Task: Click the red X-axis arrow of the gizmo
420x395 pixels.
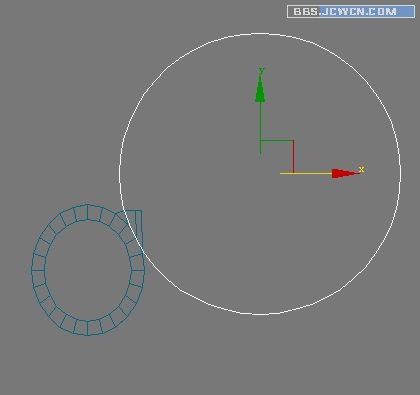Action: (345, 173)
